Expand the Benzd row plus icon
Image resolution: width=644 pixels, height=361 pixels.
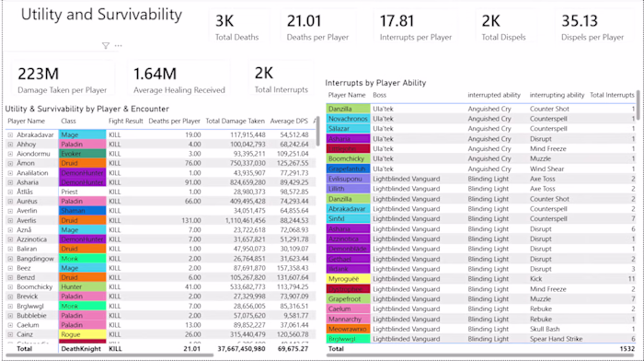tap(10, 277)
